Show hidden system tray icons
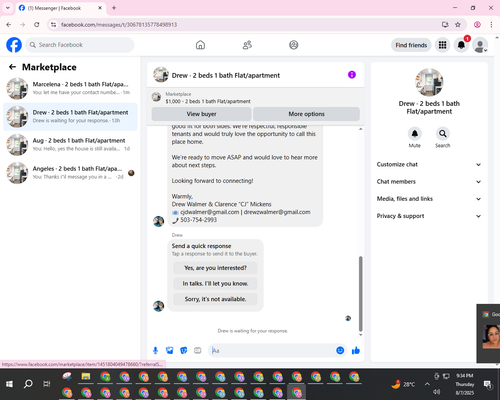The image size is (500, 400). pos(427,384)
